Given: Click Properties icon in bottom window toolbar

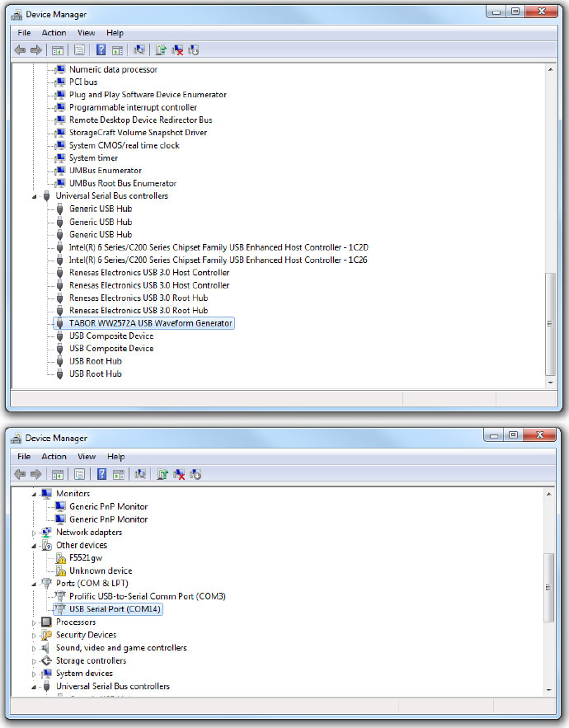Looking at the screenshot, I should click(80, 474).
